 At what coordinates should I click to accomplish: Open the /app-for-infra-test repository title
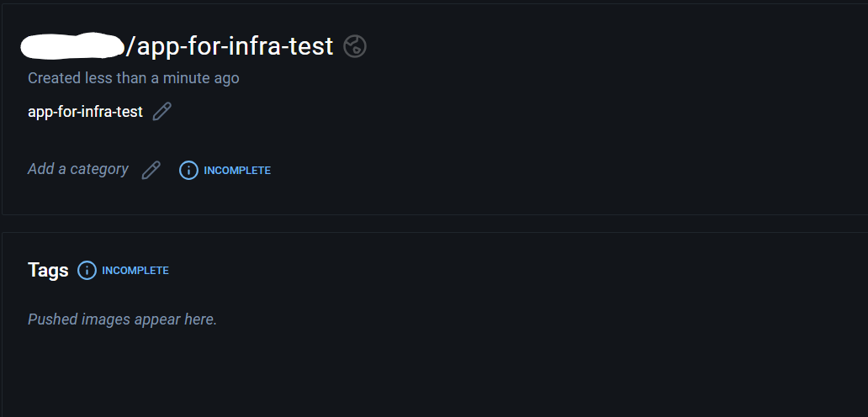point(230,46)
